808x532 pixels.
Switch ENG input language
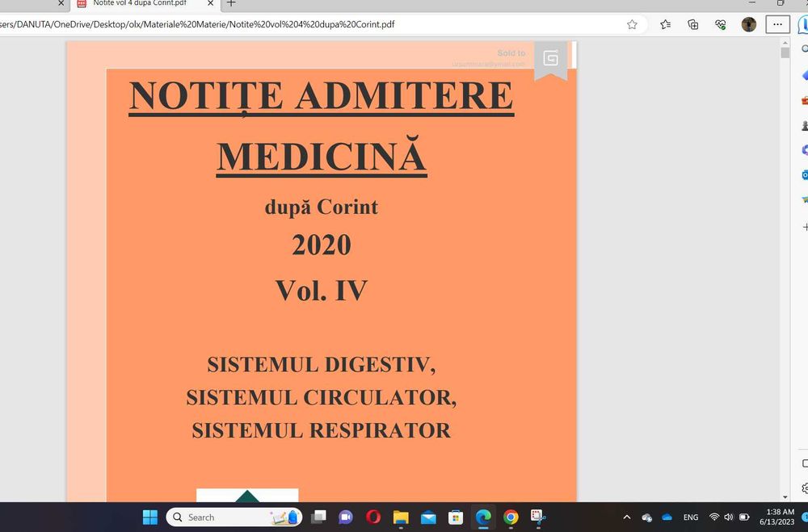691,517
